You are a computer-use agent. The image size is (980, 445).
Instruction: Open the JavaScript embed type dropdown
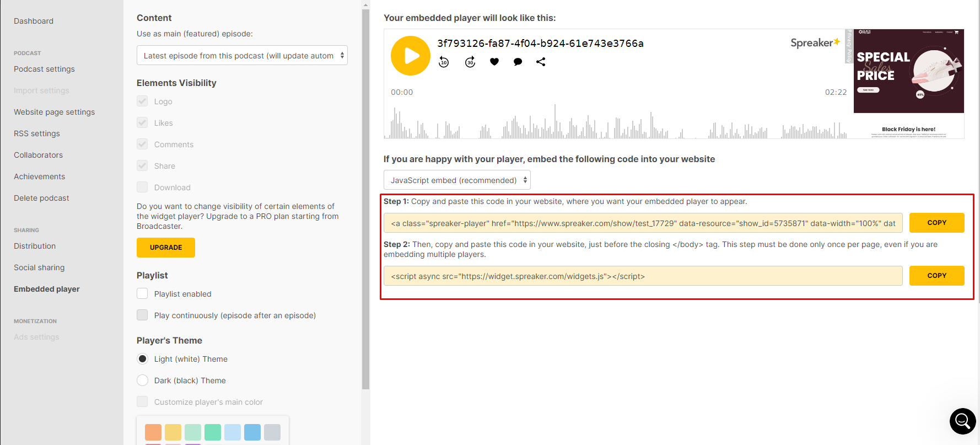[457, 180]
